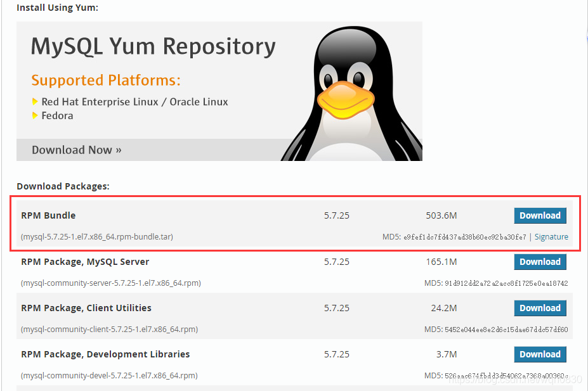
Task: Select the RPM Package, MySQL Server title
Action: [85, 262]
